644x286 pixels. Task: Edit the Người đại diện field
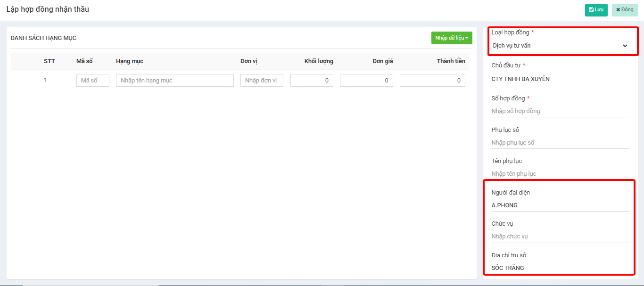560,205
